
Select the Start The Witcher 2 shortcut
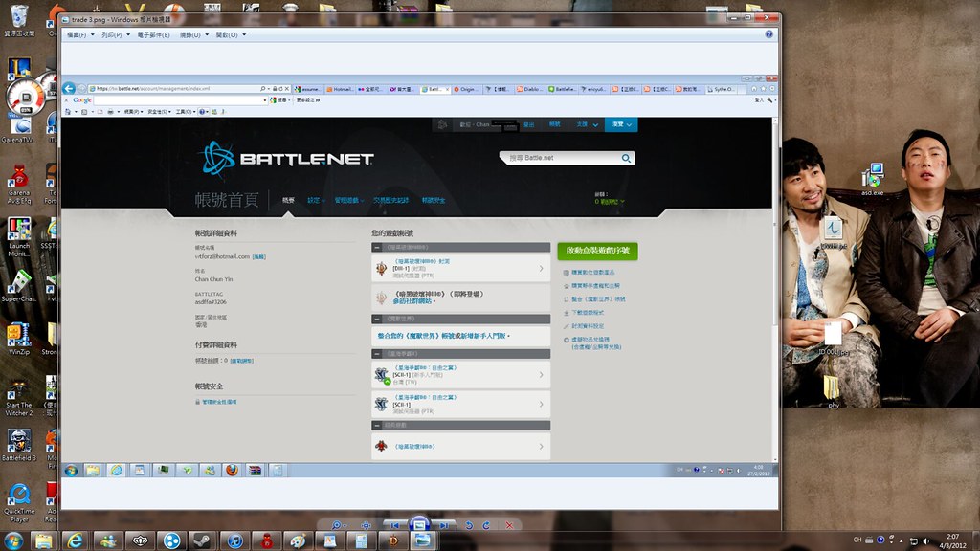[19, 398]
